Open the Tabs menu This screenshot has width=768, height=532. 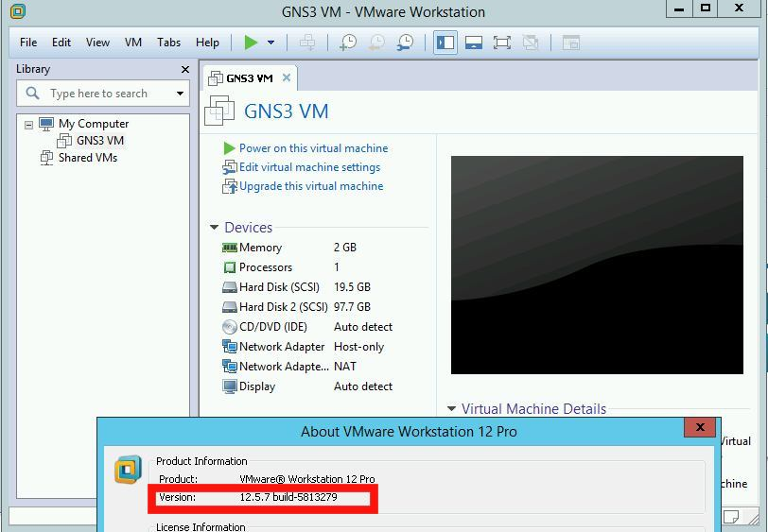click(x=169, y=43)
